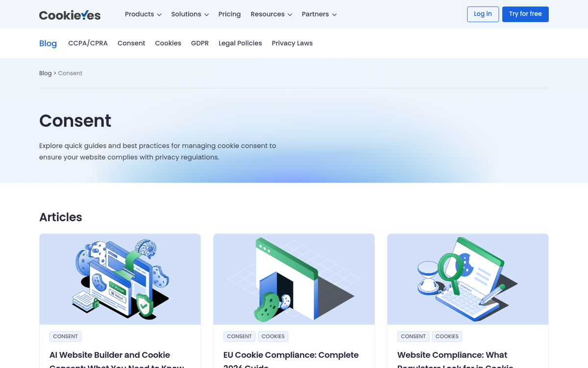Screen dimensions: 588x368
Task: Expand the Products dropdown menu
Action: [x=143, y=14]
